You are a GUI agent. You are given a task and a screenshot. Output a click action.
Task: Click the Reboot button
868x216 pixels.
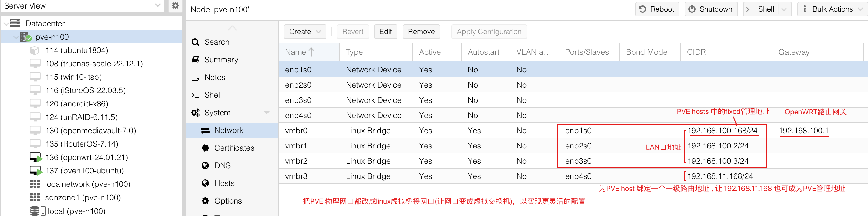(657, 9)
